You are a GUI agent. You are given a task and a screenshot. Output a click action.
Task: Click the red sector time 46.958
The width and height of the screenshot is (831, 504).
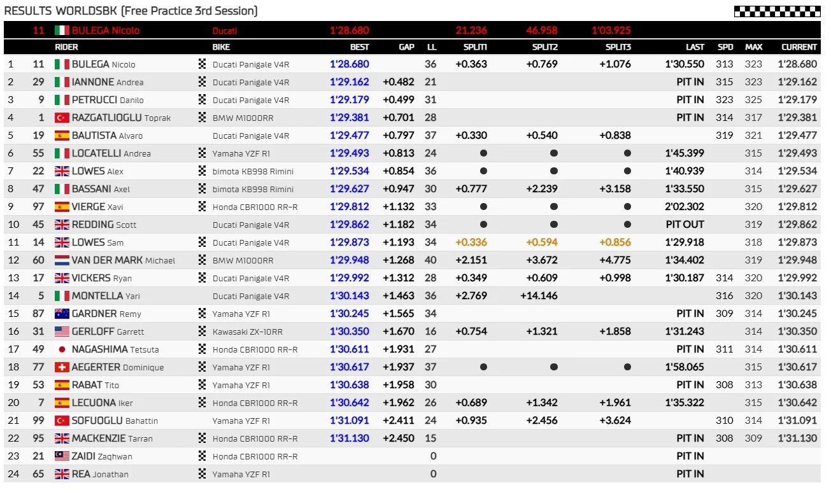542,31
